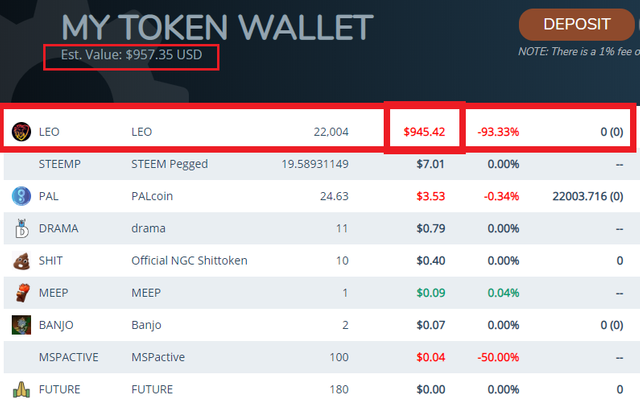Click the MEEP green $0.09 value

(431, 292)
